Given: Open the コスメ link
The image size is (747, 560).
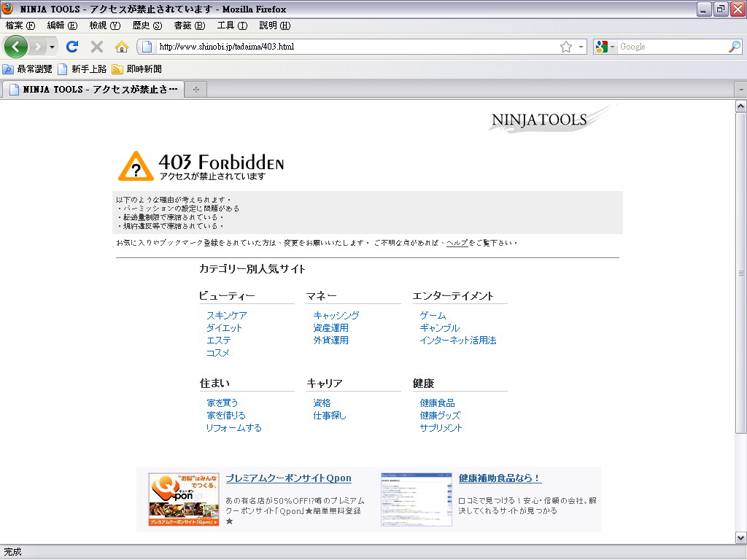Looking at the screenshot, I should click(x=218, y=352).
